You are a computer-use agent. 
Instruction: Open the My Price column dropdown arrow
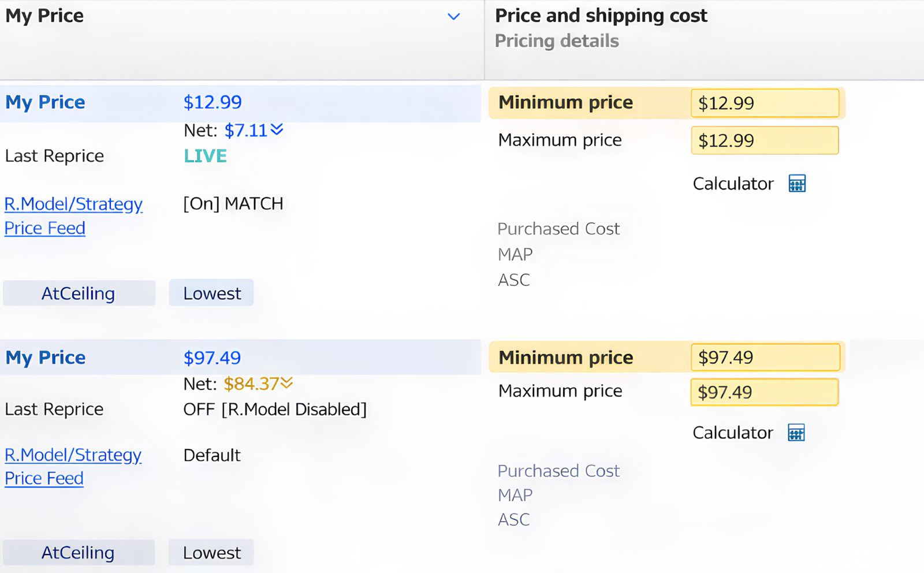click(454, 17)
